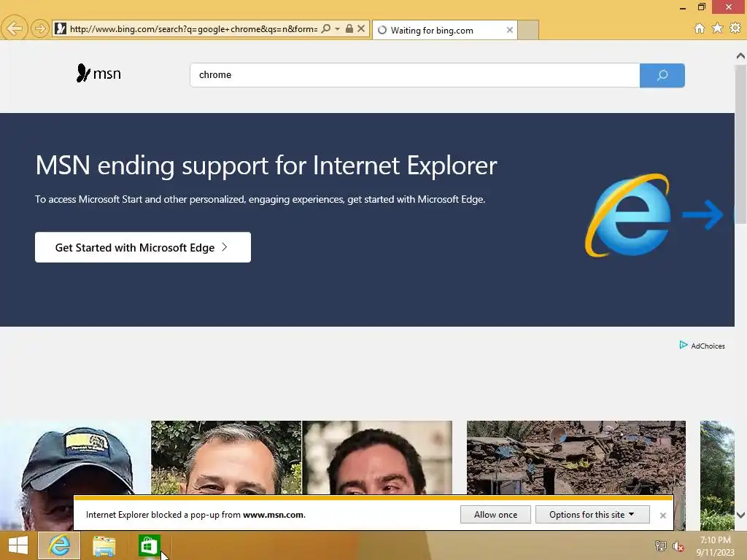
Task: Click Internet Explorer on the taskbar
Action: [x=59, y=545]
